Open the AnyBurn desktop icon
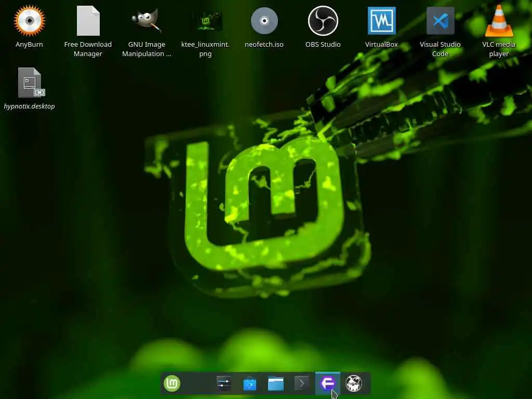 30,21
